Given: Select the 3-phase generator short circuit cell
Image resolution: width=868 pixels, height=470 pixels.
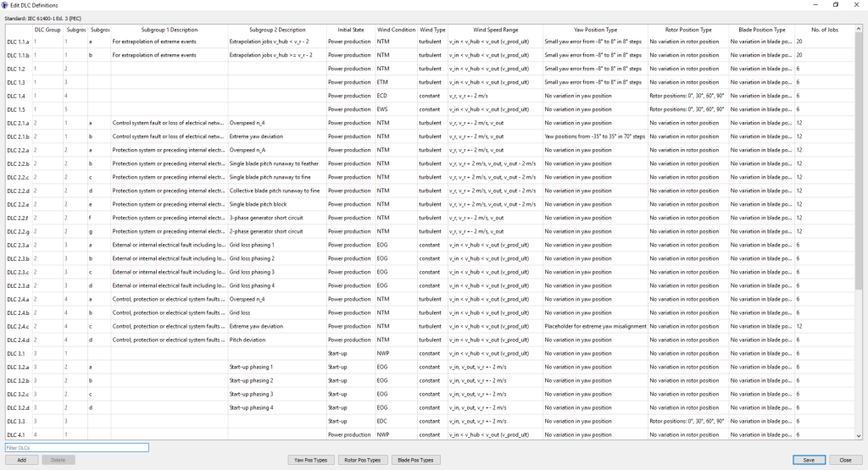Looking at the screenshot, I should coord(276,218).
